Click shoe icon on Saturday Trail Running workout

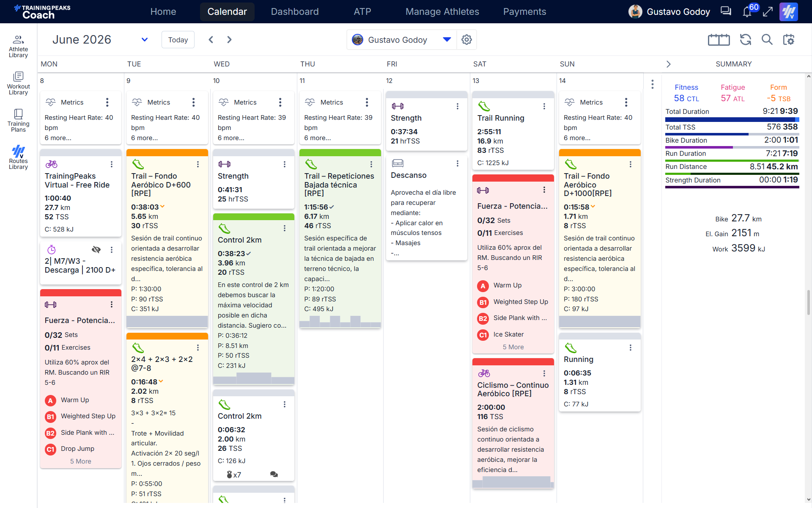484,106
